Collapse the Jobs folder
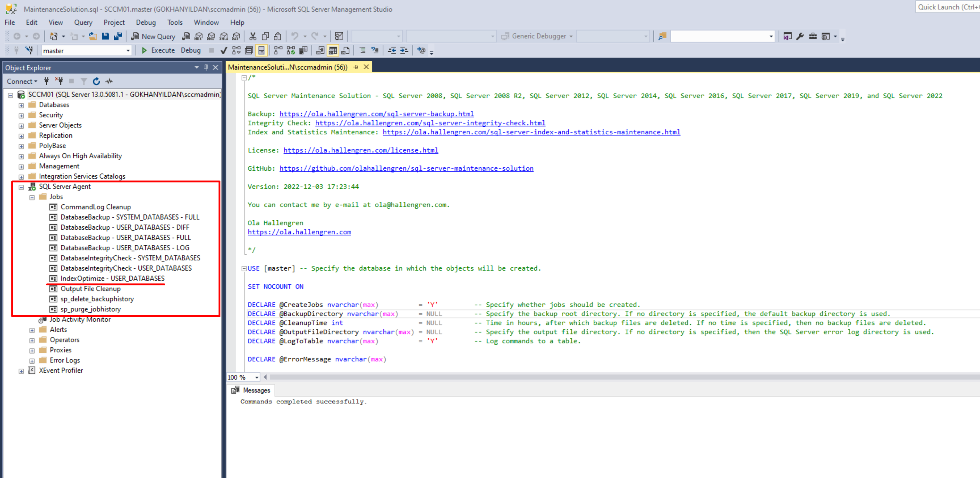Viewport: 980px width, 478px height. (x=32, y=197)
